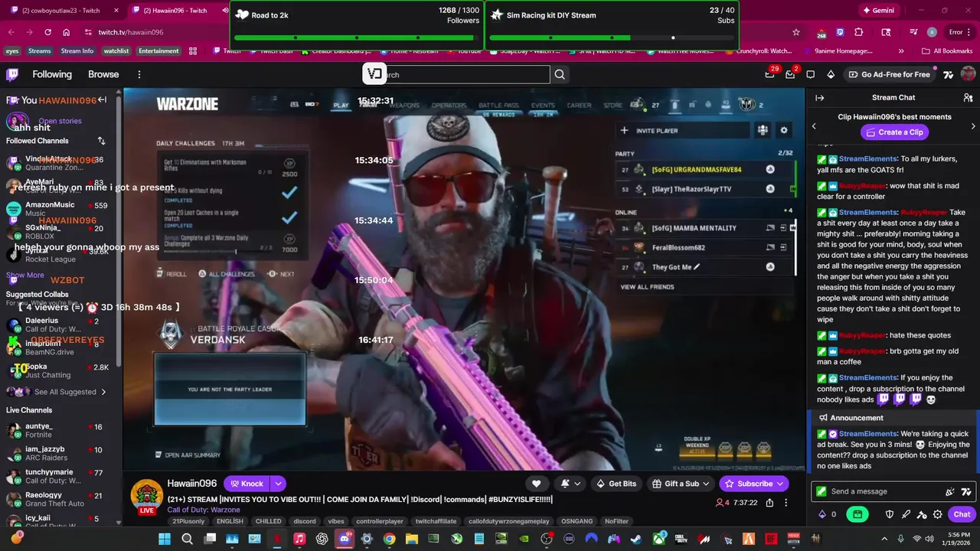Expand See All Suggested collabs
Image resolution: width=980 pixels, height=551 pixels.
point(65,392)
